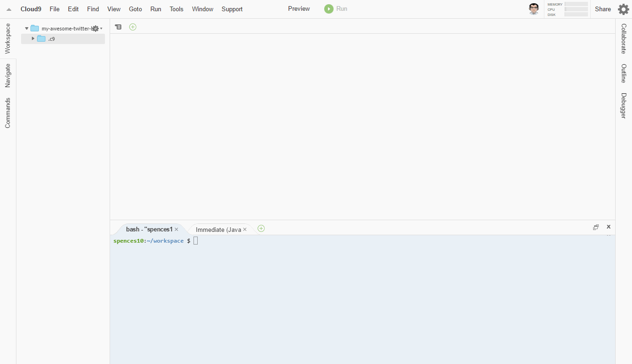Expand the .c9 folder
The image size is (632, 364).
pos(33,38)
